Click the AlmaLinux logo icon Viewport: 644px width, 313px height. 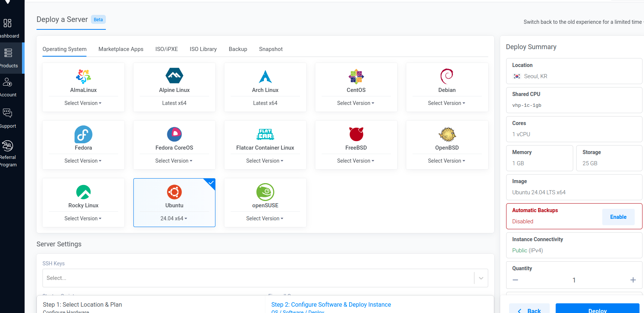pyautogui.click(x=83, y=76)
